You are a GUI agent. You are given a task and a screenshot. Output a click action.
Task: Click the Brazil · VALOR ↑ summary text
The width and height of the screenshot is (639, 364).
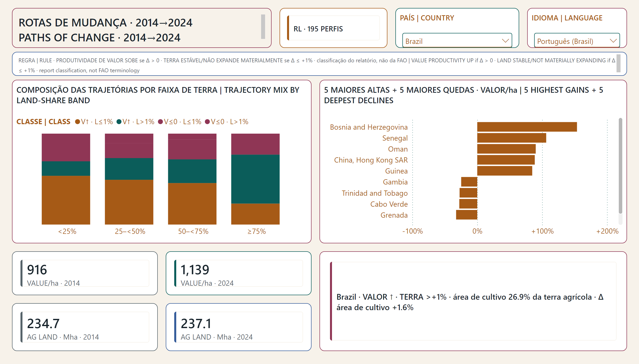pos(470,302)
